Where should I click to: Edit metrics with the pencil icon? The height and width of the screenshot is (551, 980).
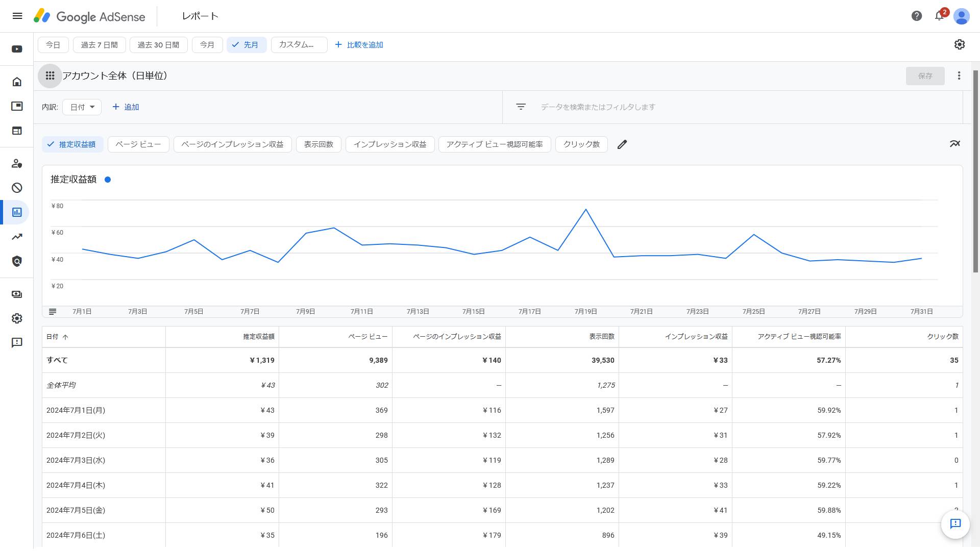coord(622,144)
